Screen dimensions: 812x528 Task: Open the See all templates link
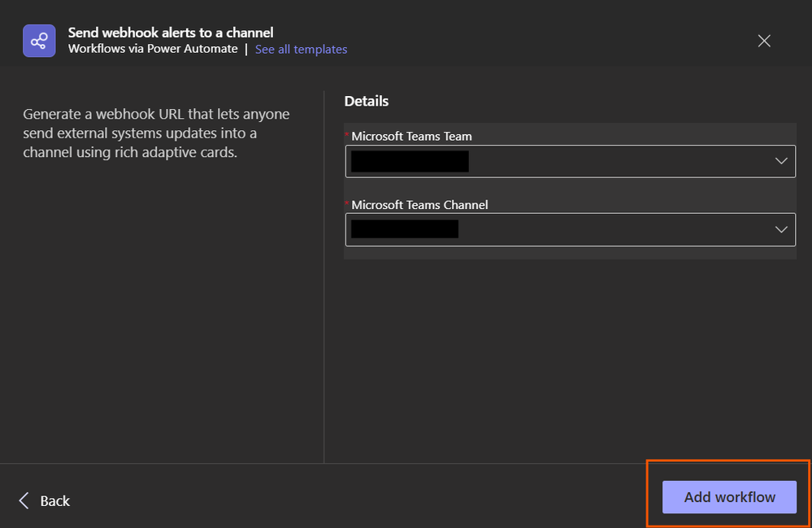(301, 50)
